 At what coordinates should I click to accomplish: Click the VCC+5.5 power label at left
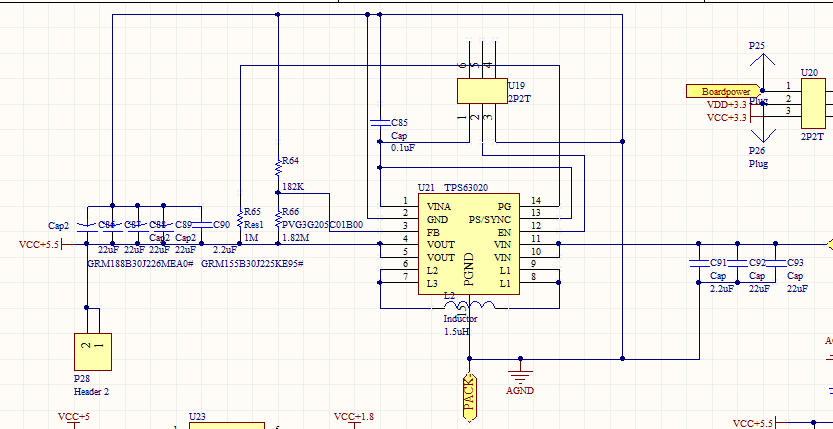pos(40,244)
